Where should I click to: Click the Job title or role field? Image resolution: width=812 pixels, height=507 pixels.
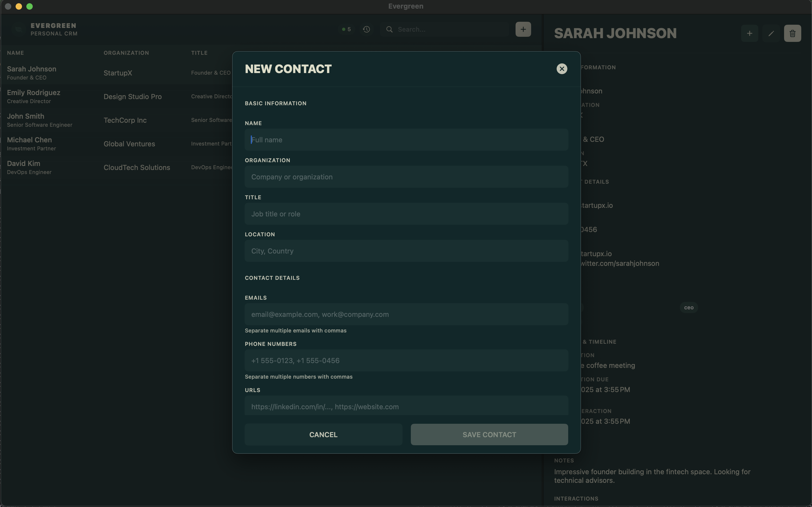pos(406,214)
